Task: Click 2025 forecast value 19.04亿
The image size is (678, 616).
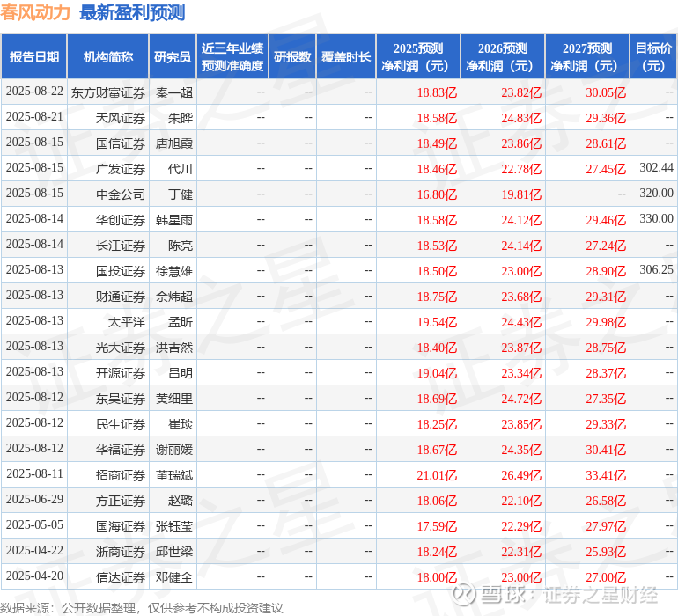Action: coord(437,373)
